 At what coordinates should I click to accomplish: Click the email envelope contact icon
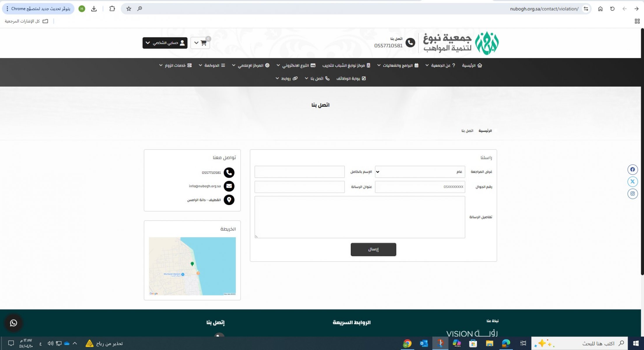click(x=229, y=186)
